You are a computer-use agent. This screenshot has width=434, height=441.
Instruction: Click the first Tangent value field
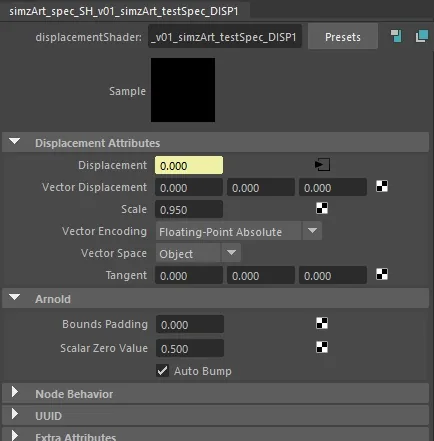click(x=189, y=275)
